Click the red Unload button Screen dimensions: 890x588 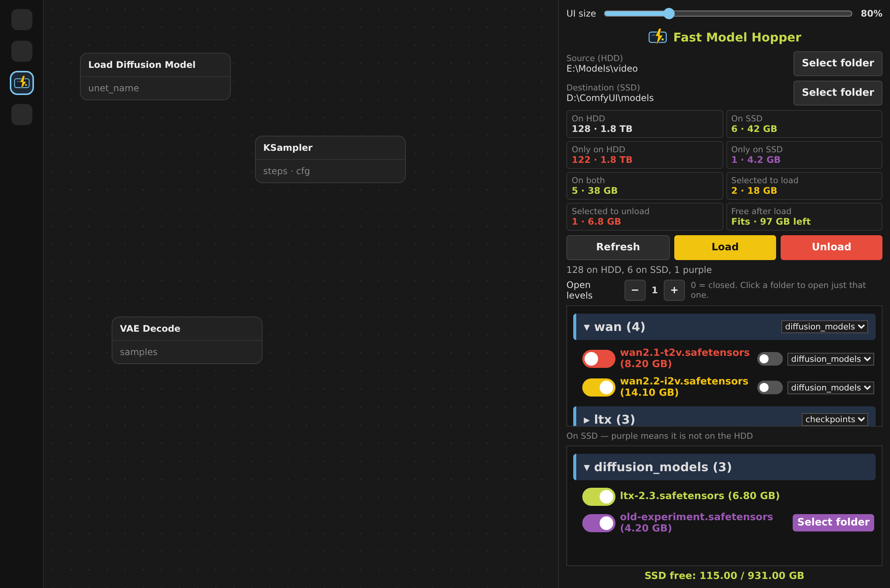click(x=831, y=247)
